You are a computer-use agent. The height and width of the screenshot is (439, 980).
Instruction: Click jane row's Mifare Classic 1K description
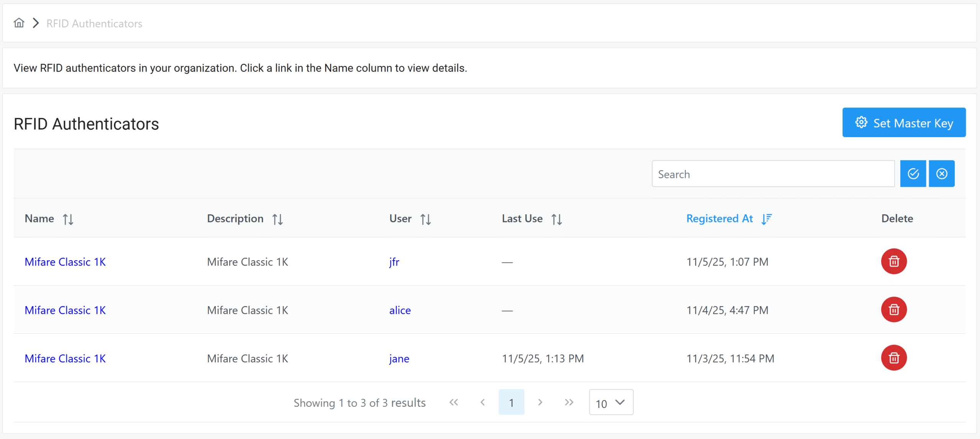coord(247,358)
